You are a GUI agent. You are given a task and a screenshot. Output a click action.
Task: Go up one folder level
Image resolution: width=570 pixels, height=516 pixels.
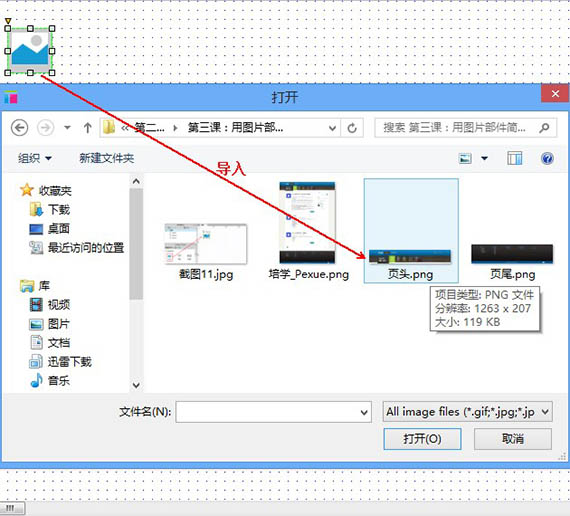point(87,128)
